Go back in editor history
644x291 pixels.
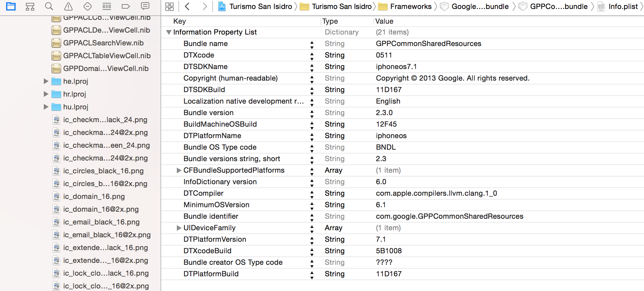click(187, 6)
